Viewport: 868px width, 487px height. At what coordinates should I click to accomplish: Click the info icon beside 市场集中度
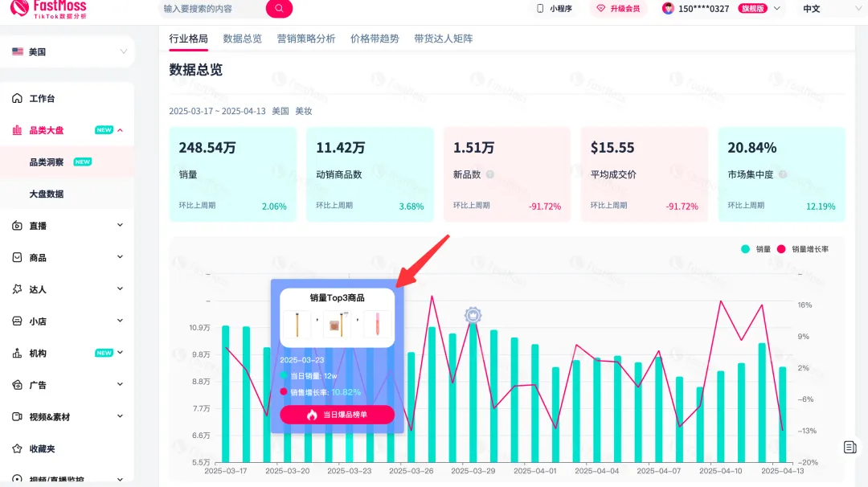[x=783, y=174]
